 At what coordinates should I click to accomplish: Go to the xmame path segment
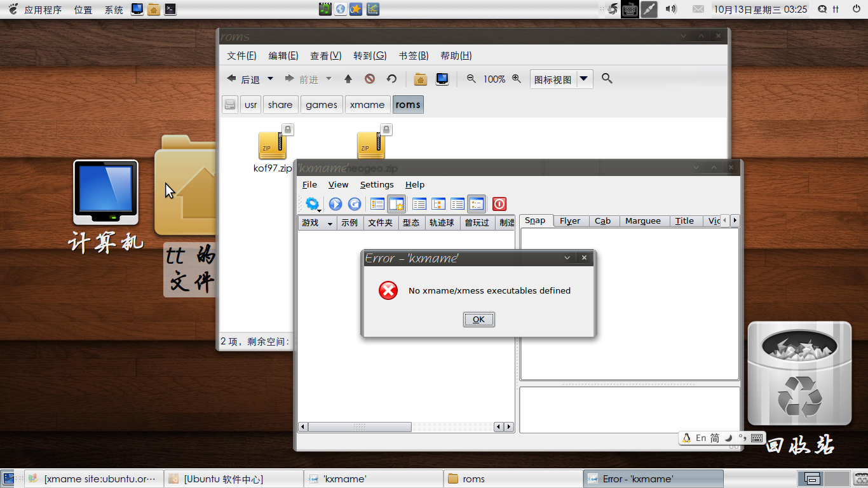(x=367, y=105)
